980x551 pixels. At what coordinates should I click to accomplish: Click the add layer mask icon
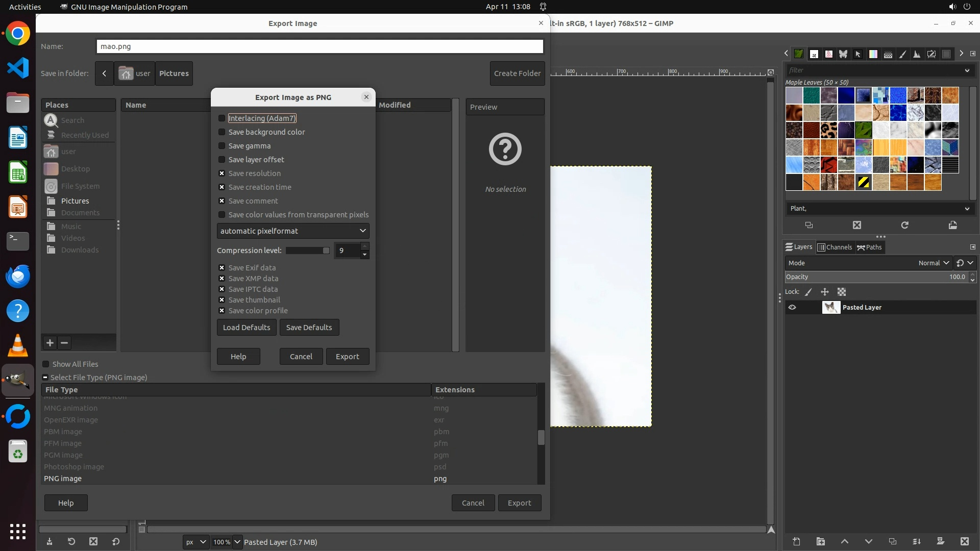[940, 541]
